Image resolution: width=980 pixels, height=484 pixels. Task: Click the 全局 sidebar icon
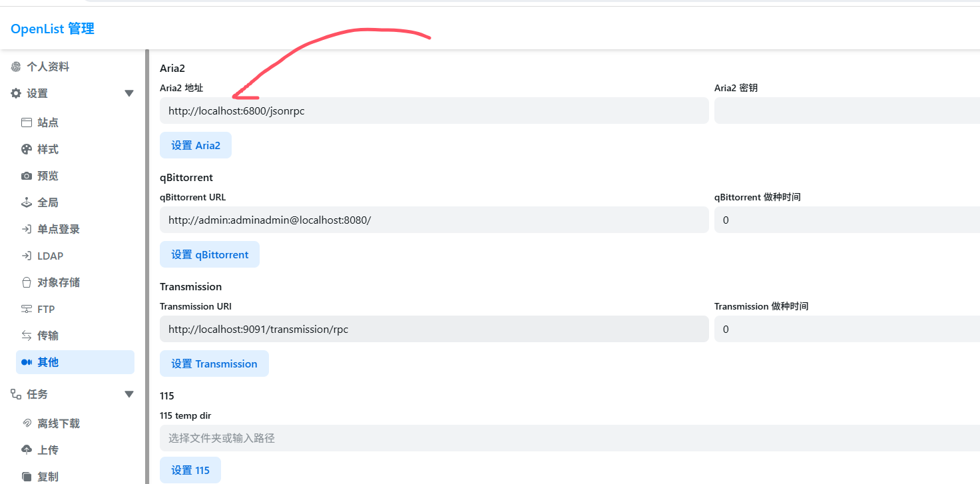tap(27, 202)
